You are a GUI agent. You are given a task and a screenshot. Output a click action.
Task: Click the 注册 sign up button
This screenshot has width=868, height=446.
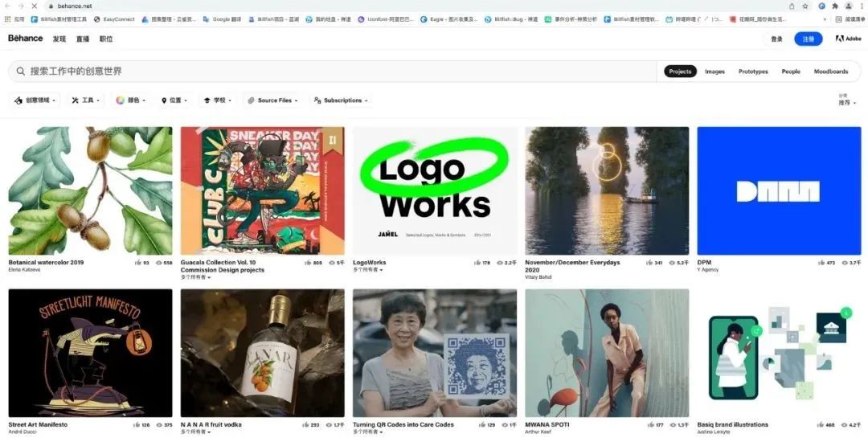(x=808, y=39)
